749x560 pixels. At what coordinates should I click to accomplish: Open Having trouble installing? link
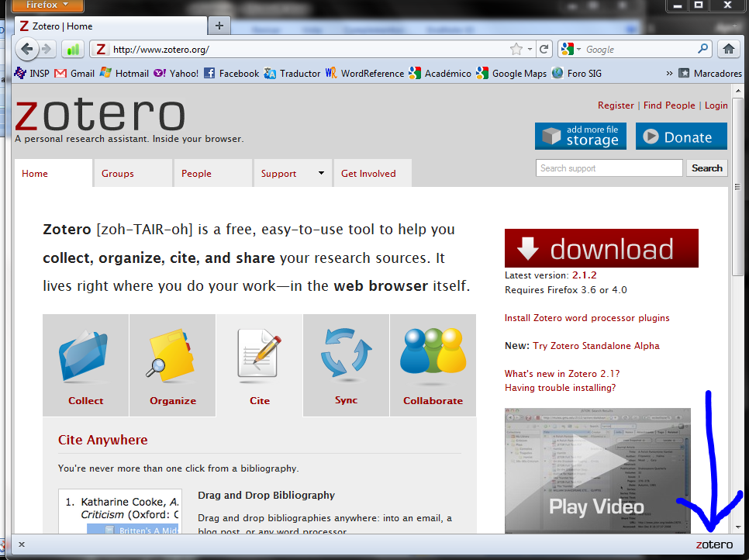click(561, 388)
